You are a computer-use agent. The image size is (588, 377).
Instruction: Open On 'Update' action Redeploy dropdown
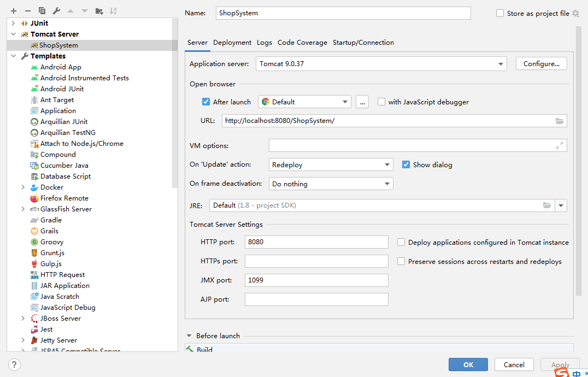[331, 165]
